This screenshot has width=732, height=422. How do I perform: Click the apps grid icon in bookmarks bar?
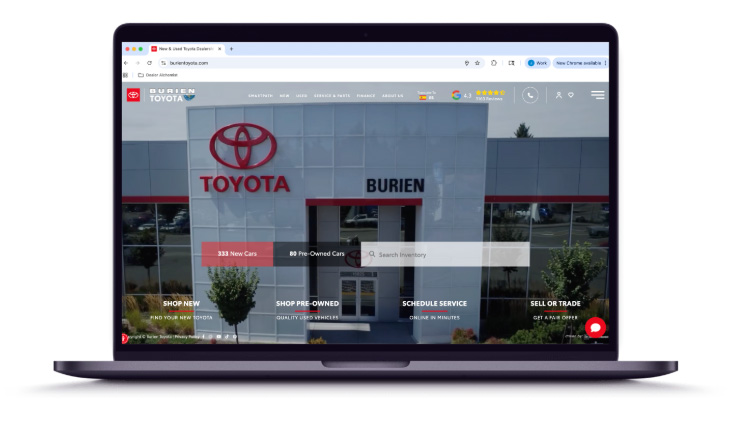(126, 75)
